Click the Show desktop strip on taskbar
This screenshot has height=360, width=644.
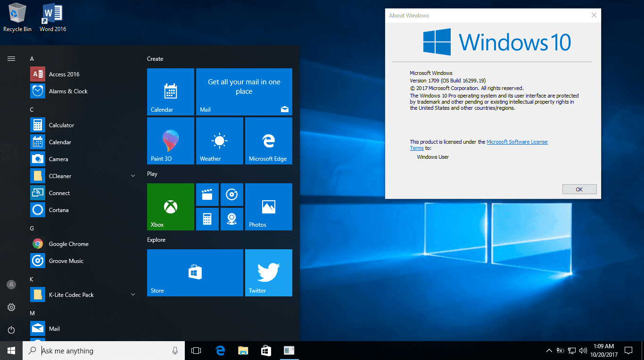coord(643,351)
